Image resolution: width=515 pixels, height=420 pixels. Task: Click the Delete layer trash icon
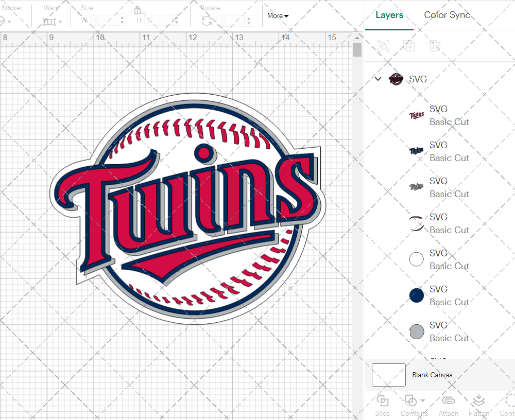click(x=435, y=46)
